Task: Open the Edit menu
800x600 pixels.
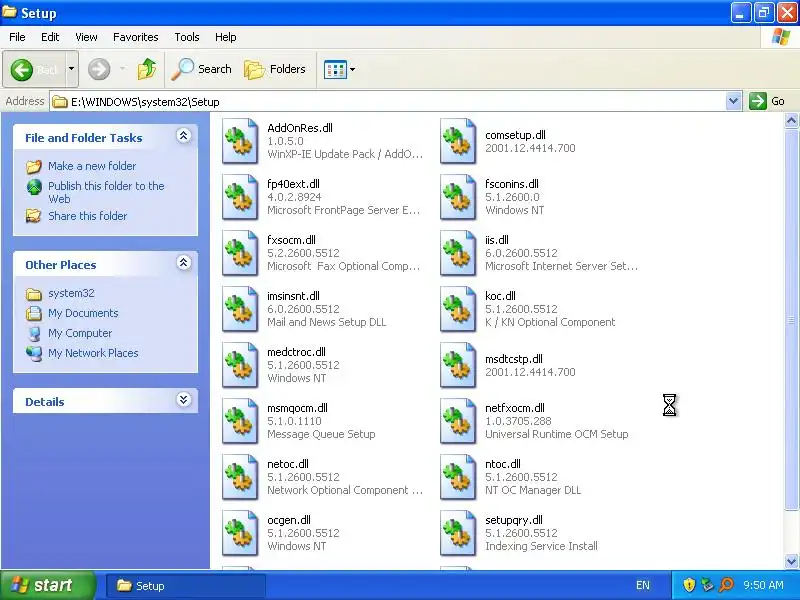Action: tap(50, 37)
